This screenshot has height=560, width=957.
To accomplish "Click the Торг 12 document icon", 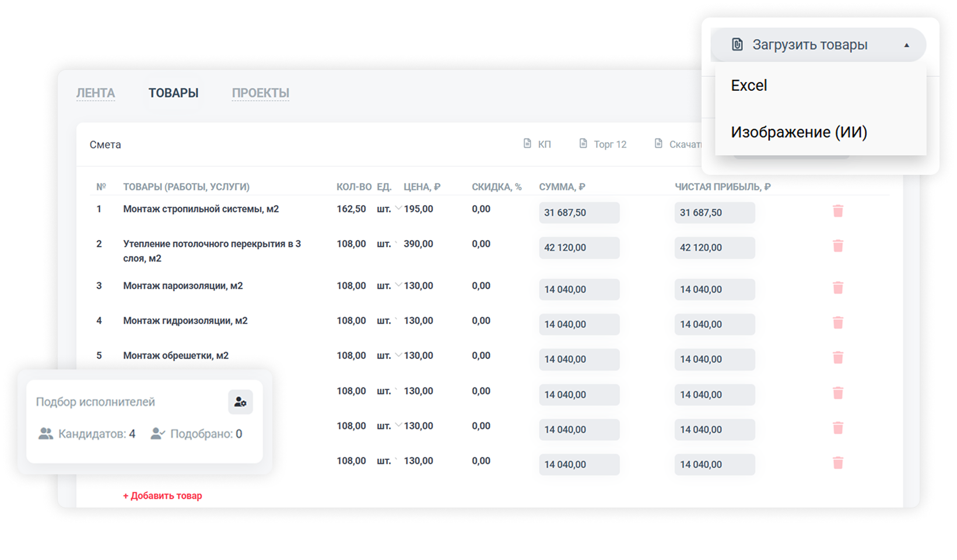I will [x=583, y=144].
